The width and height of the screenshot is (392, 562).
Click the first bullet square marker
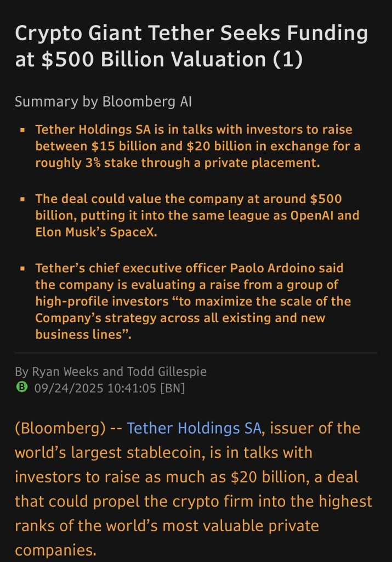click(x=22, y=130)
